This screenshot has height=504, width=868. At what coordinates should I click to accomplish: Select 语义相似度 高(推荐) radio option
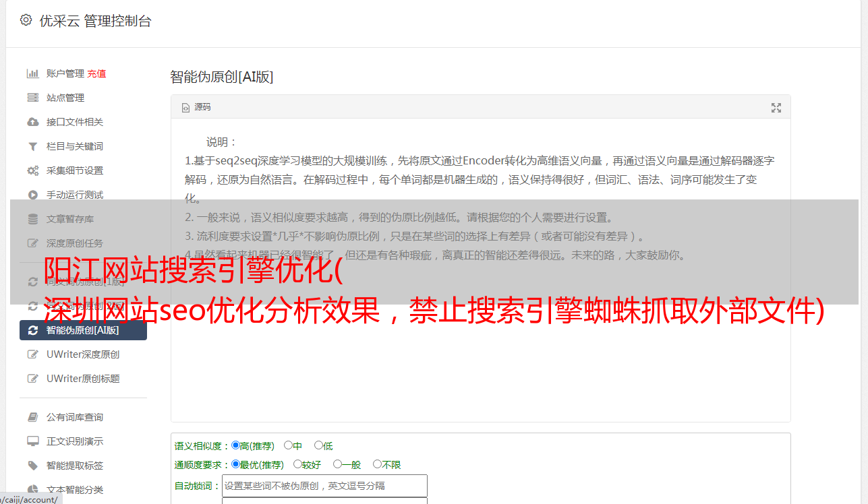click(235, 445)
